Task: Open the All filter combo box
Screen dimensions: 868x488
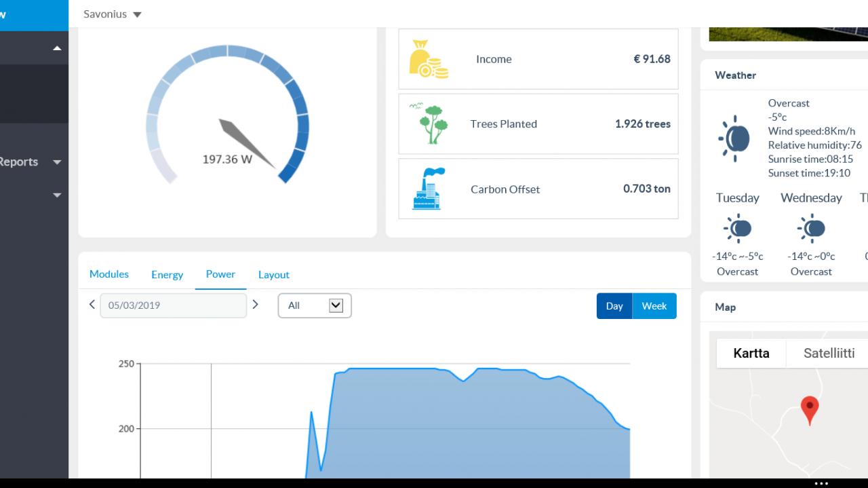Action: point(315,305)
